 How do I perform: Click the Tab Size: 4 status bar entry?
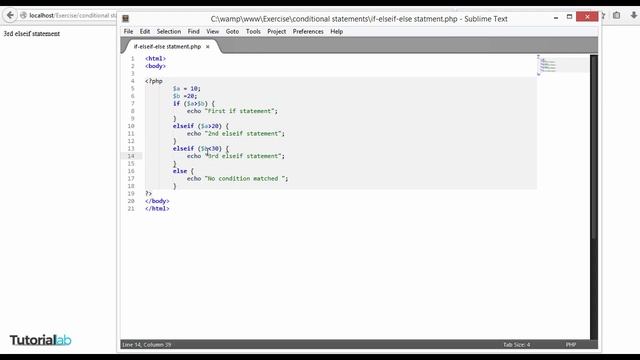tap(516, 345)
